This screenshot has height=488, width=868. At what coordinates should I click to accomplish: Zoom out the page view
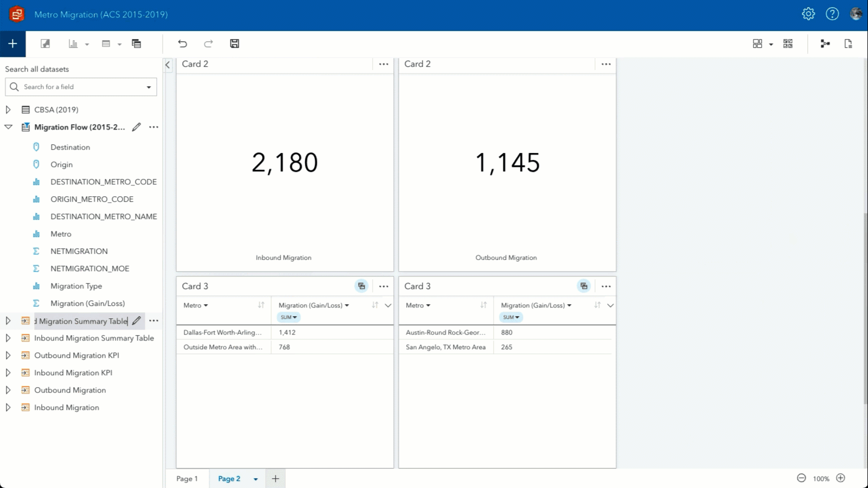tap(801, 478)
